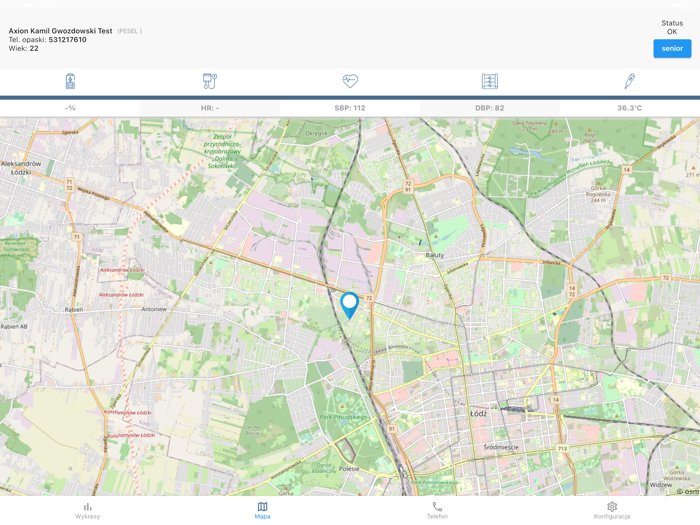Select the 36.3°C temperature value

click(629, 108)
